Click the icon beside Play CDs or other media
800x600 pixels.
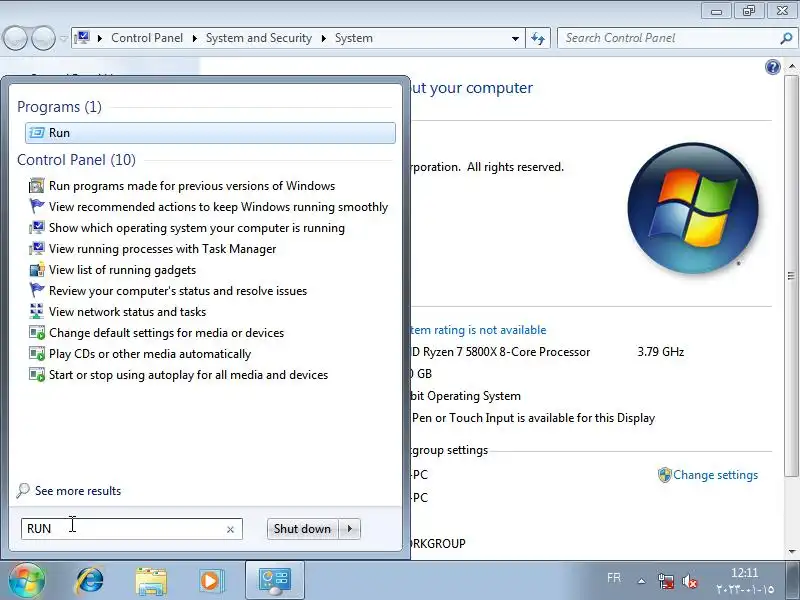37,354
